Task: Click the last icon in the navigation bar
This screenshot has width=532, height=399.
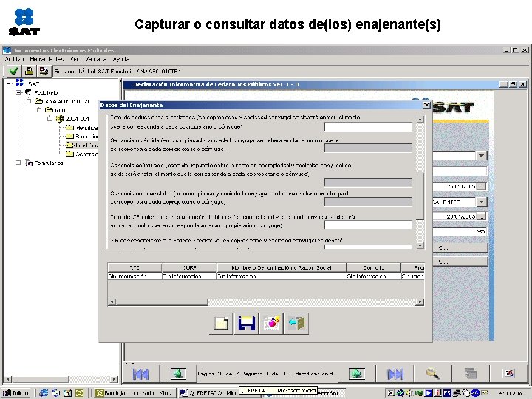Action: (x=509, y=374)
